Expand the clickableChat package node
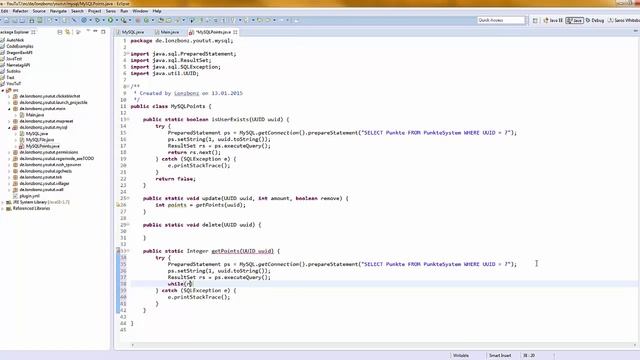 point(9,96)
